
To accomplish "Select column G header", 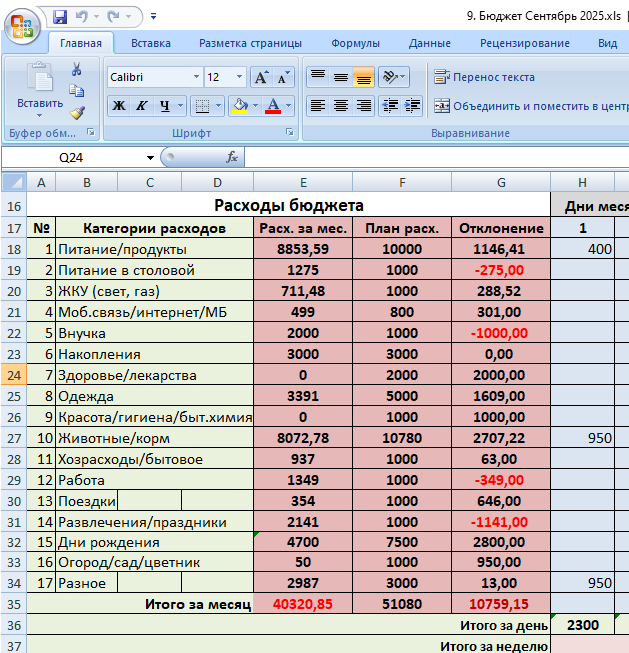I will pyautogui.click(x=501, y=182).
